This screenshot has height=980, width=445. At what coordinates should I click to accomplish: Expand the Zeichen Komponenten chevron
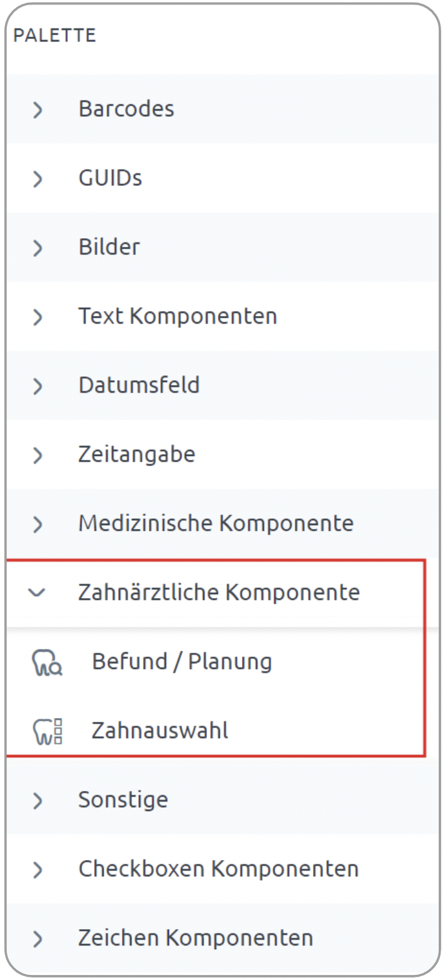[x=38, y=939]
